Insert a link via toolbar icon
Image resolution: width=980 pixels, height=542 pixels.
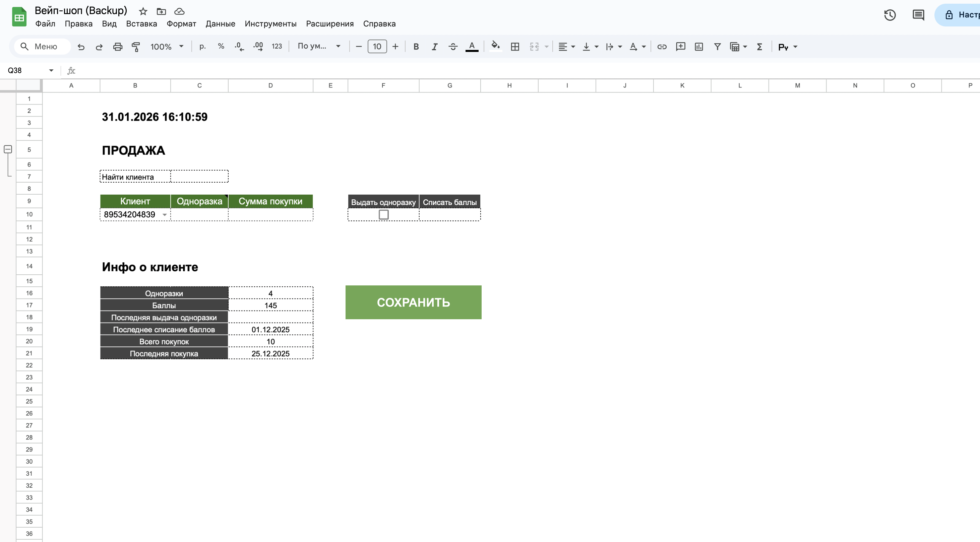[662, 47]
